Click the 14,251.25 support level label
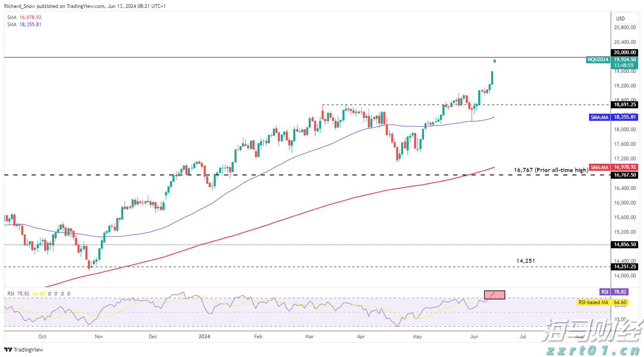Image resolution: width=644 pixels, height=357 pixels. tap(624, 267)
